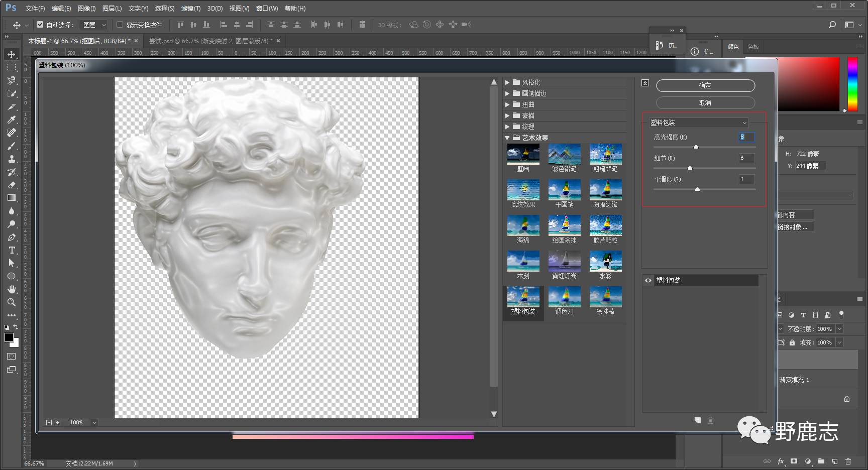Hide the 塑料包装 effect layer eye

tap(648, 281)
